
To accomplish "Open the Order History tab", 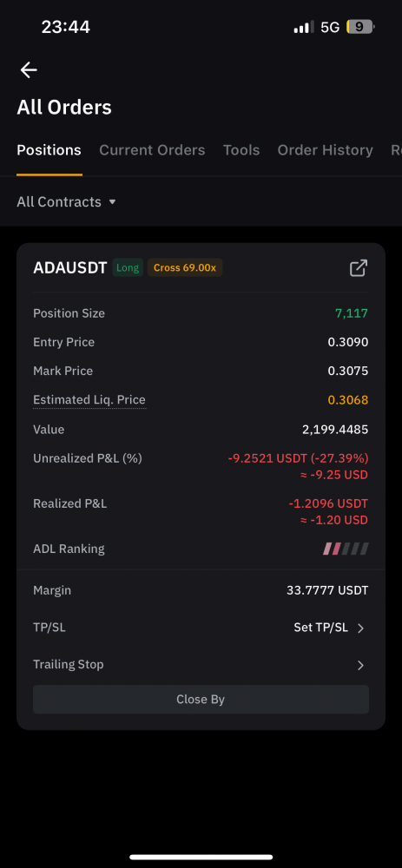I will coord(325,150).
